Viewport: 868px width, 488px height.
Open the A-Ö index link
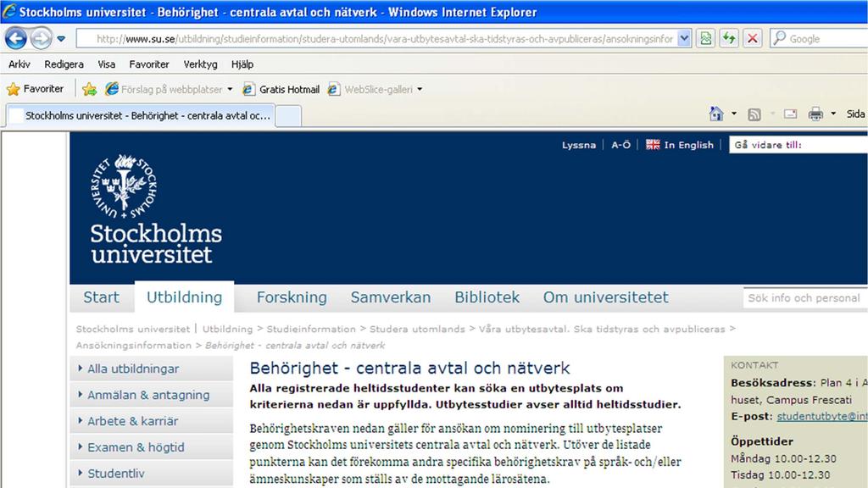point(620,145)
